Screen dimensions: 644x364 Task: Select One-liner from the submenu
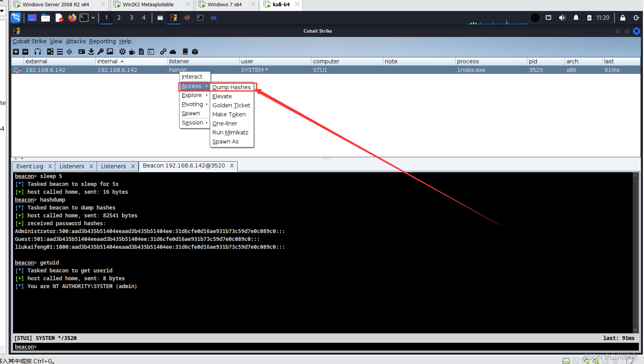click(x=232, y=123)
